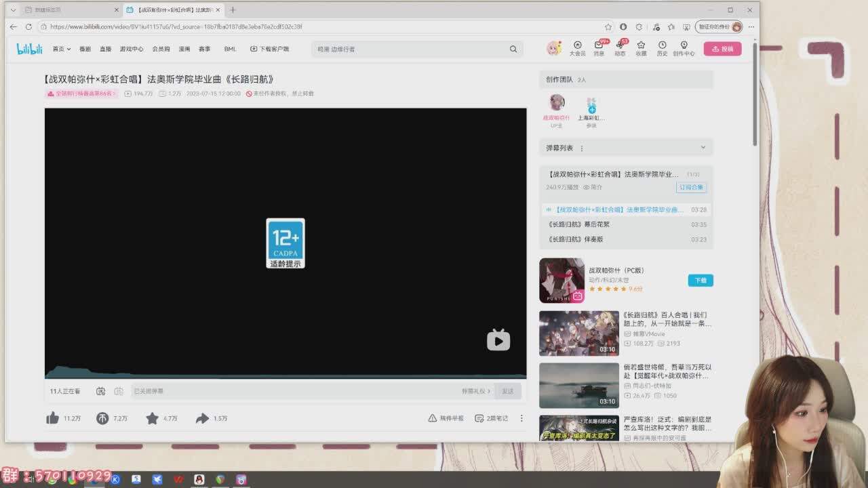Viewport: 868px width, 488px height.
Task: Open the QQ penguin taskbar icon
Action: point(199,479)
